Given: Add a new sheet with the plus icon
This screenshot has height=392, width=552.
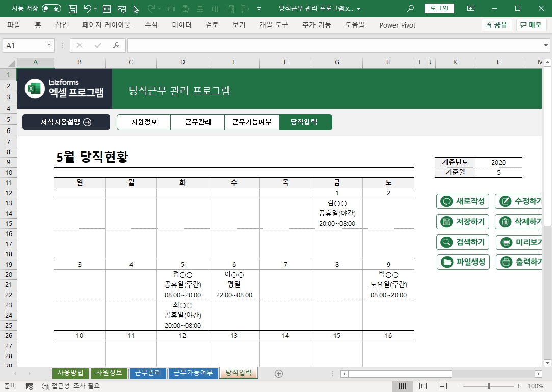Looking at the screenshot, I should click(x=279, y=373).
